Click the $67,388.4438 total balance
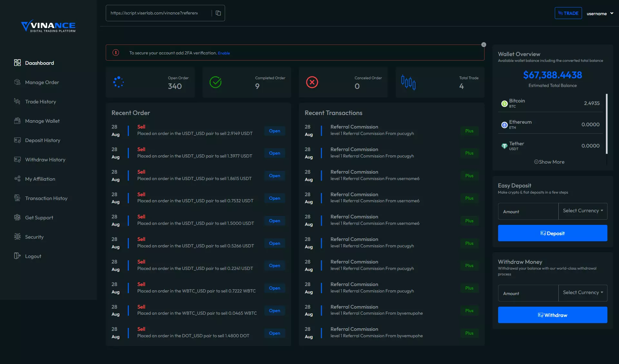The width and height of the screenshot is (619, 364). coord(553,75)
